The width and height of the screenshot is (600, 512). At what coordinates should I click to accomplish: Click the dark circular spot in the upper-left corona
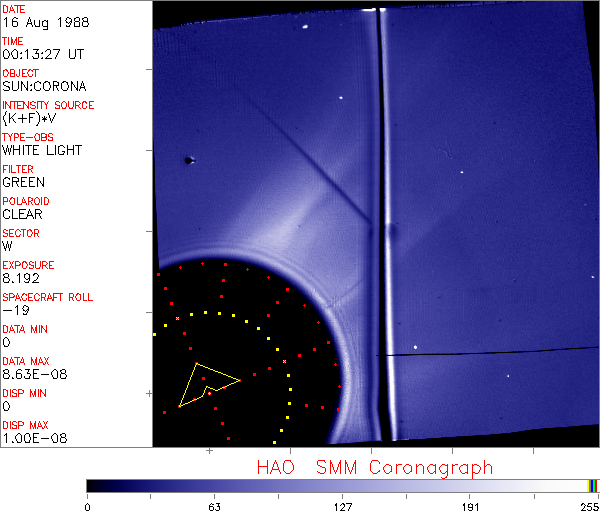(x=188, y=160)
